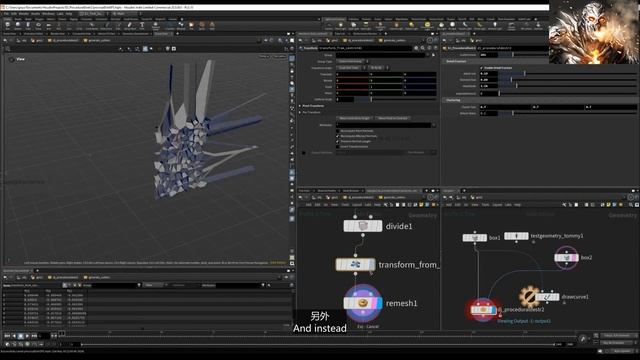This screenshot has width=640, height=360.
Task: Open the Persp viewport menu
Action: 264,56
